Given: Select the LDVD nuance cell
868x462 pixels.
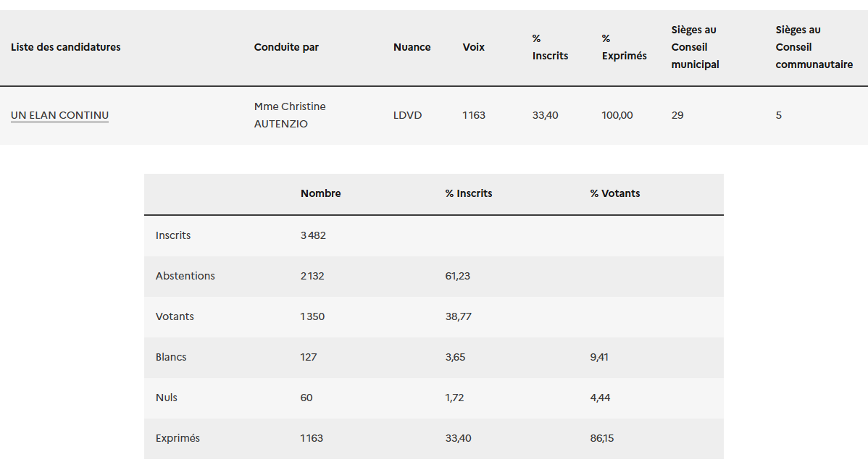Looking at the screenshot, I should pos(407,115).
